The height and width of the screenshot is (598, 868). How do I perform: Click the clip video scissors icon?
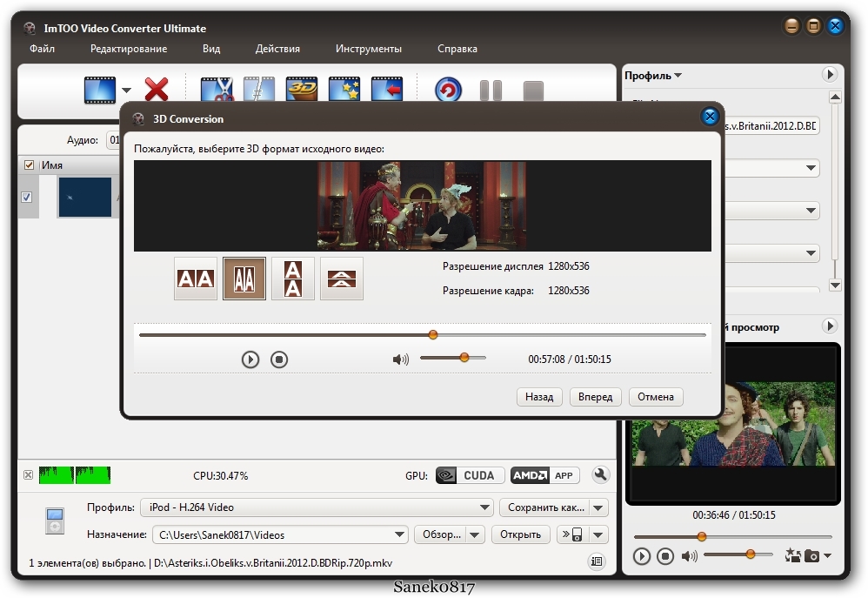217,89
